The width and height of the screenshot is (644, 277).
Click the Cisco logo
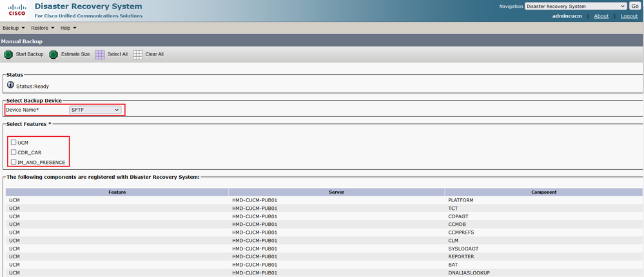(17, 11)
